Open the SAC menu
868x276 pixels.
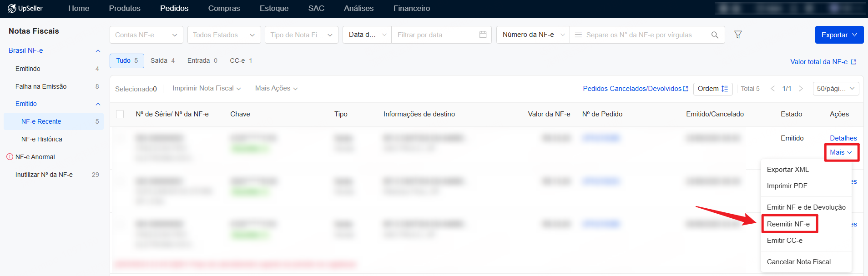point(316,8)
